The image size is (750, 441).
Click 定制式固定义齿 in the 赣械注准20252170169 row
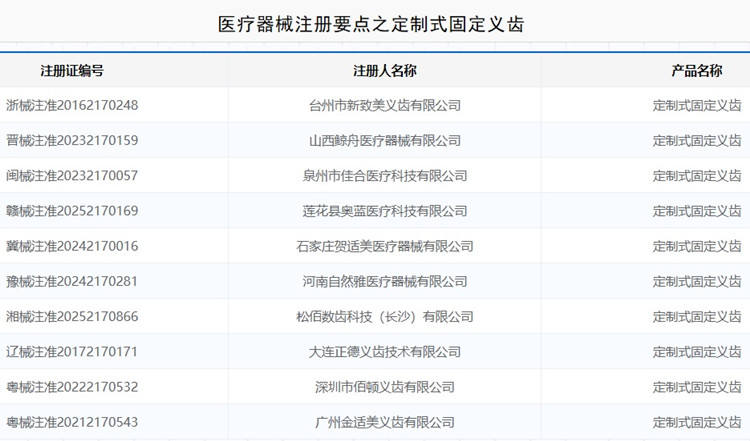point(697,211)
